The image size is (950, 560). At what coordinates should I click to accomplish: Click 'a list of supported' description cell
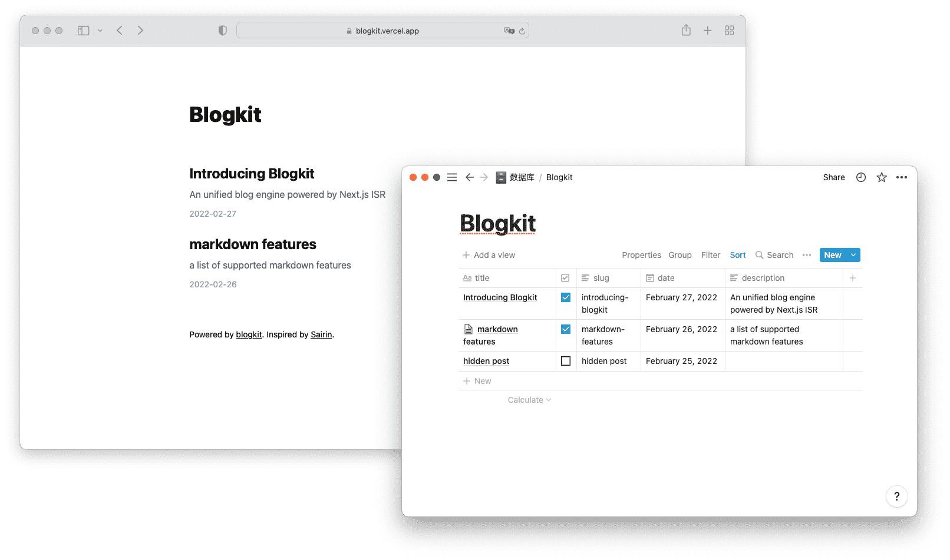tap(784, 336)
